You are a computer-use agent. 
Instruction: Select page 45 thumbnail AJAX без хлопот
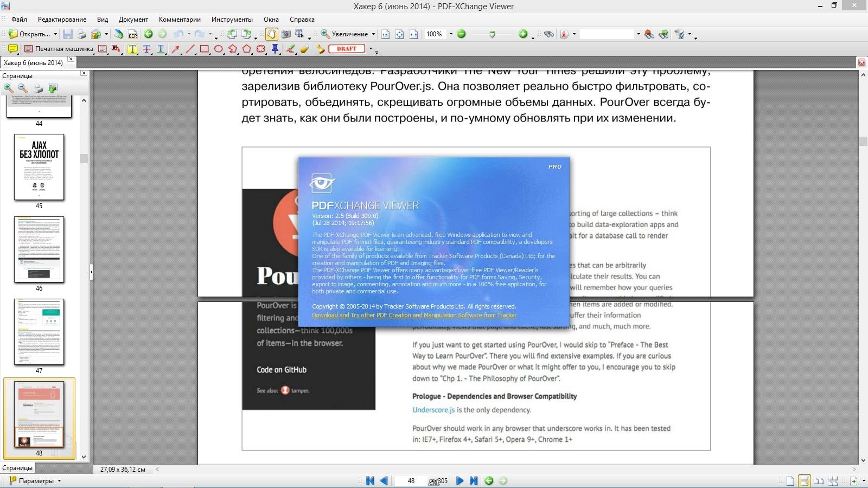pos(39,167)
